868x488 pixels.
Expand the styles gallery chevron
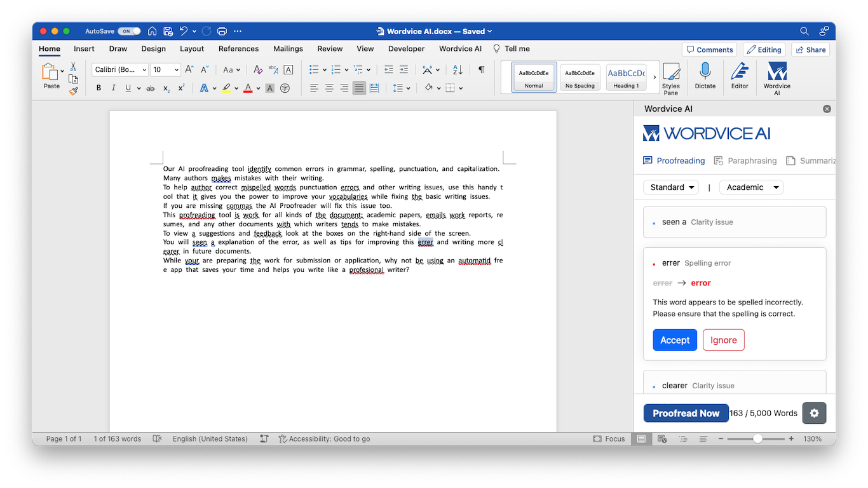pyautogui.click(x=654, y=78)
